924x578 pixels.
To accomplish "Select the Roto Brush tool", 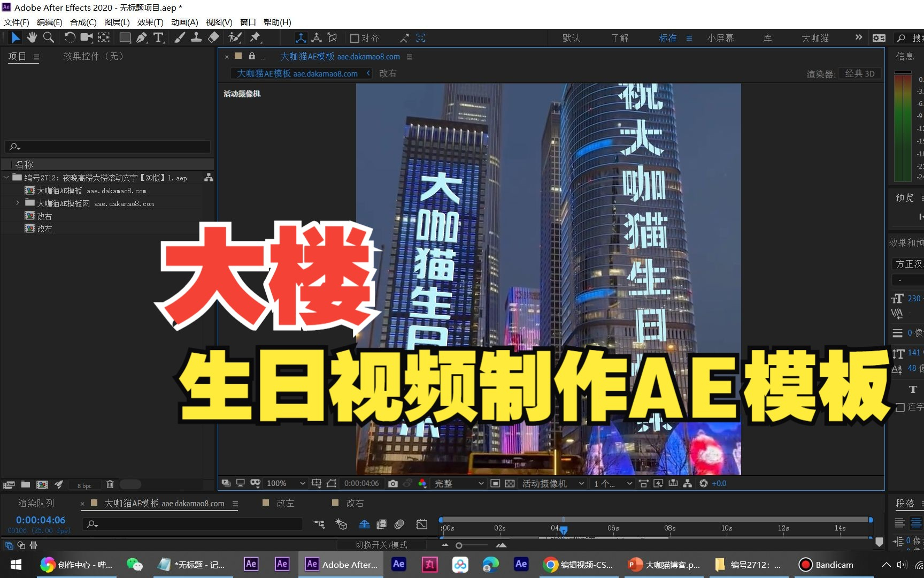I will click(x=235, y=37).
